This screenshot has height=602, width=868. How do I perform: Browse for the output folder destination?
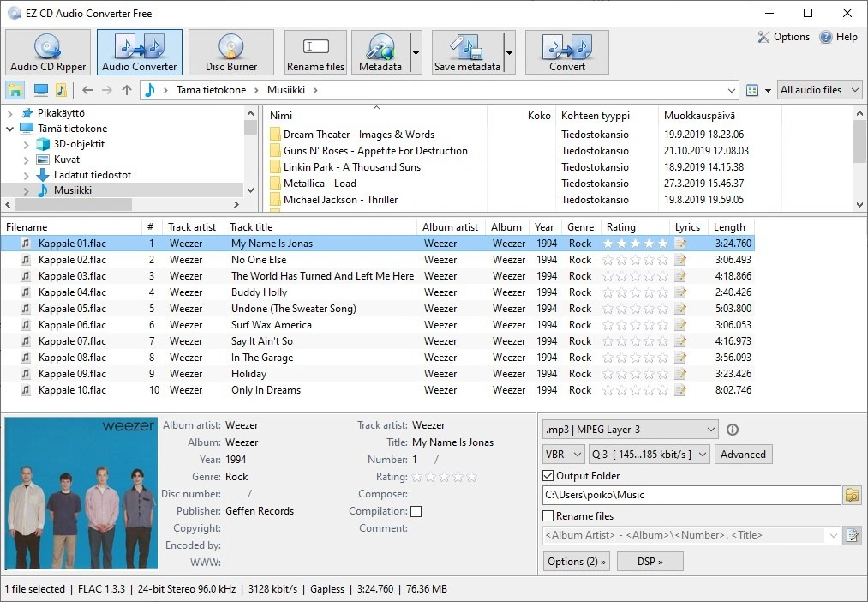click(x=853, y=495)
